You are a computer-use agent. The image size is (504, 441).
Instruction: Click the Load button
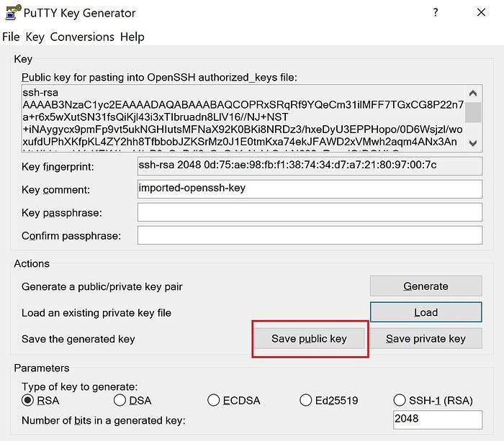(426, 312)
